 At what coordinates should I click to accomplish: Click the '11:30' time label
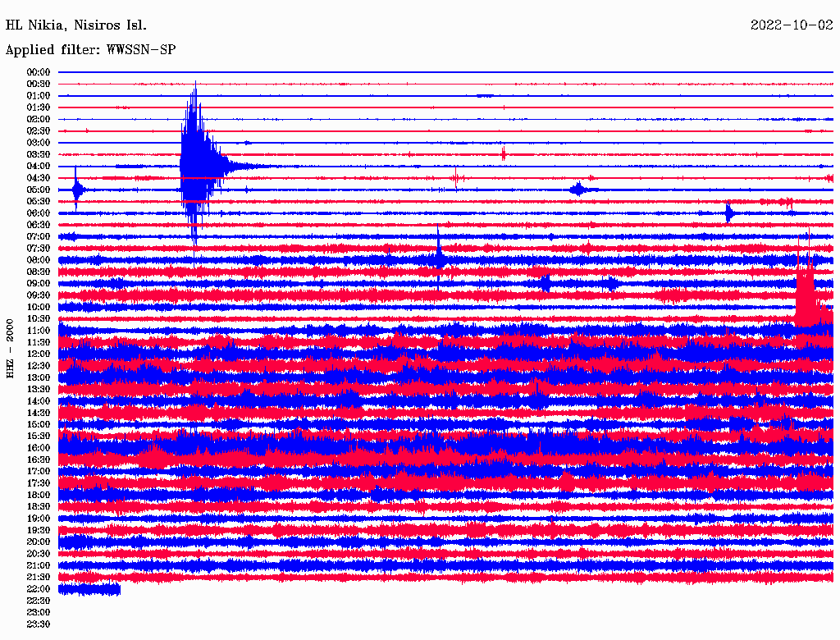point(38,342)
